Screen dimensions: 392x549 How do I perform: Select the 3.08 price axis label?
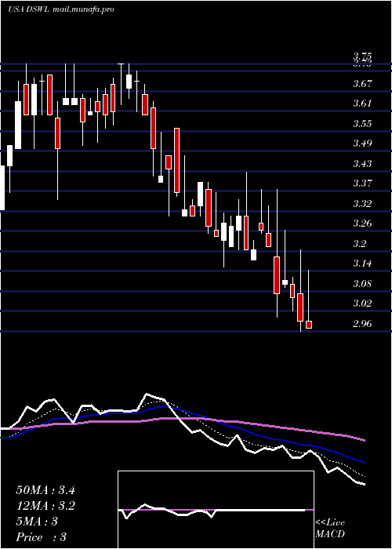coord(362,283)
